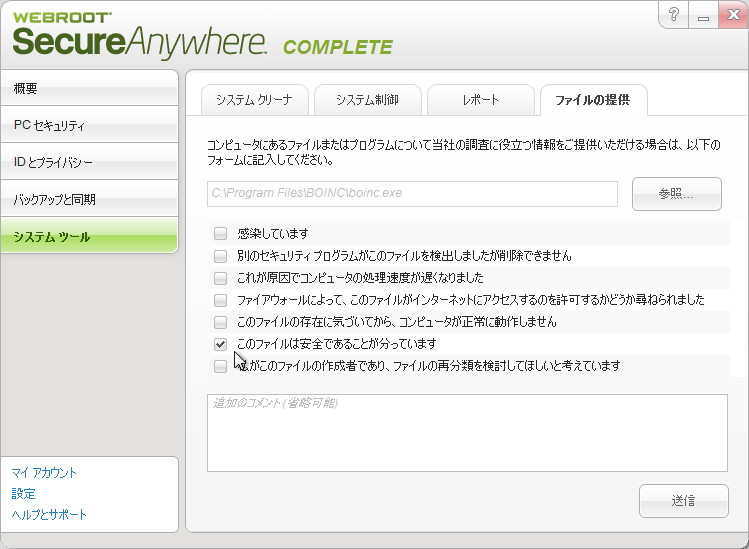Close the SecureAnywhere window
Viewport: 749px width, 549px height.
[x=733, y=15]
